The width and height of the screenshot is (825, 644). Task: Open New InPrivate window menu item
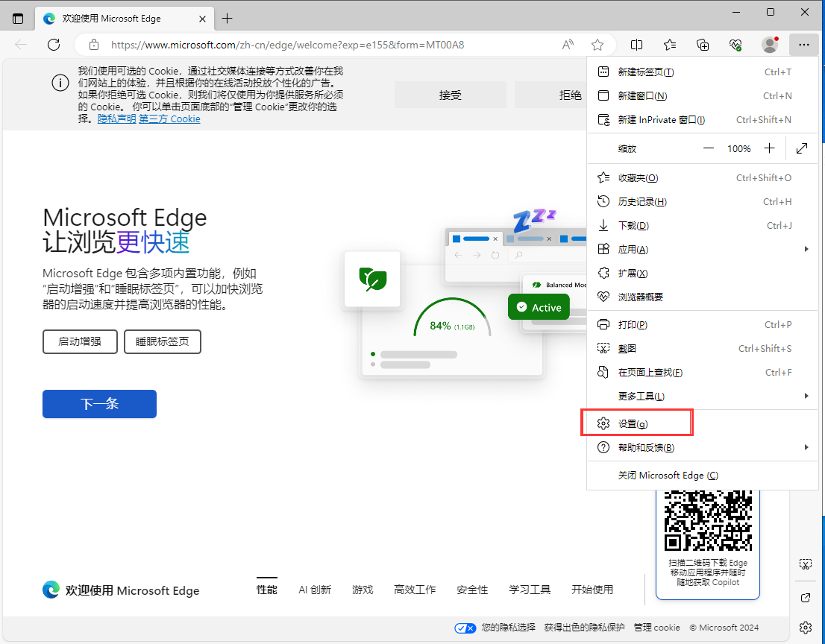tap(703, 120)
